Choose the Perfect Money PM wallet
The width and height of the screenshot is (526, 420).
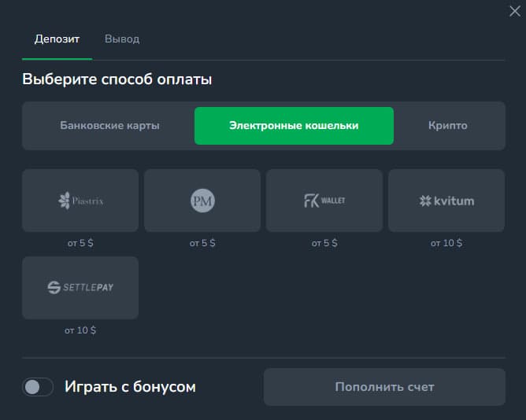(202, 201)
